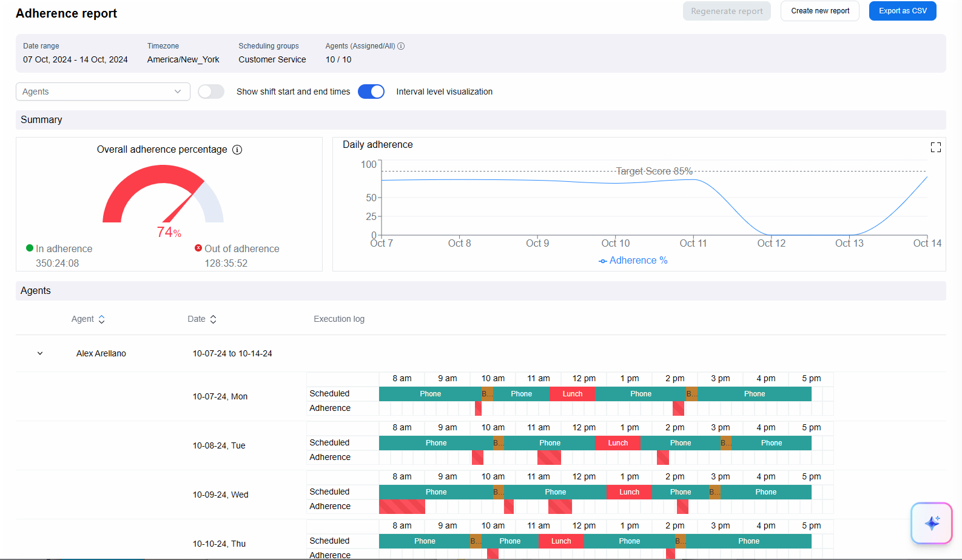Screen dimensions: 962x560
Task: Expand Daily adherence chart to fullscreen
Action: tap(935, 147)
